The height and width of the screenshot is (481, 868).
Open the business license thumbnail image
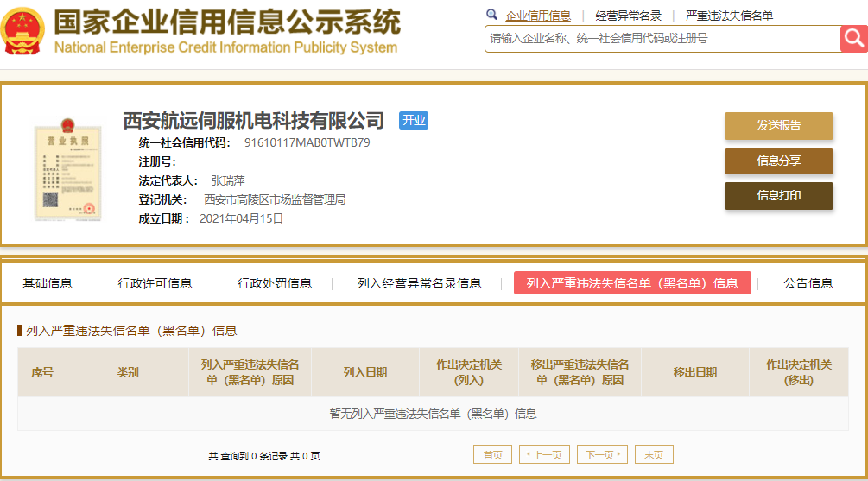pyautogui.click(x=67, y=169)
